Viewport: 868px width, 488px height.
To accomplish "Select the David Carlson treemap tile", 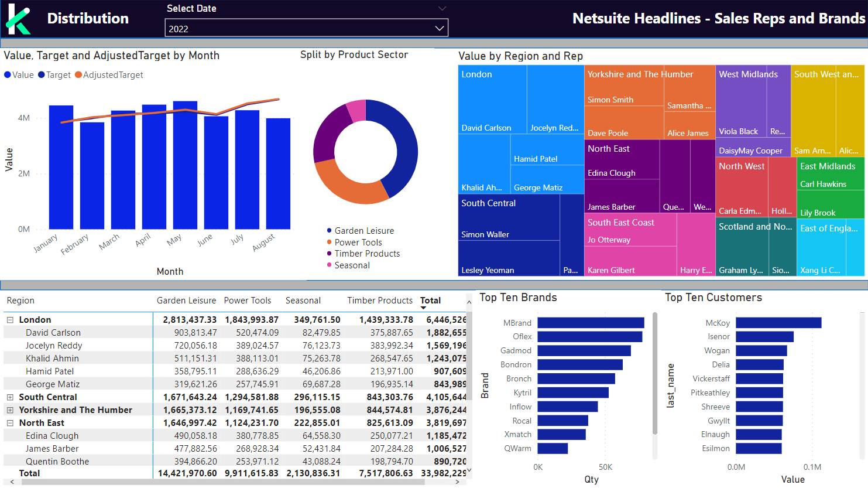I will coord(493,100).
